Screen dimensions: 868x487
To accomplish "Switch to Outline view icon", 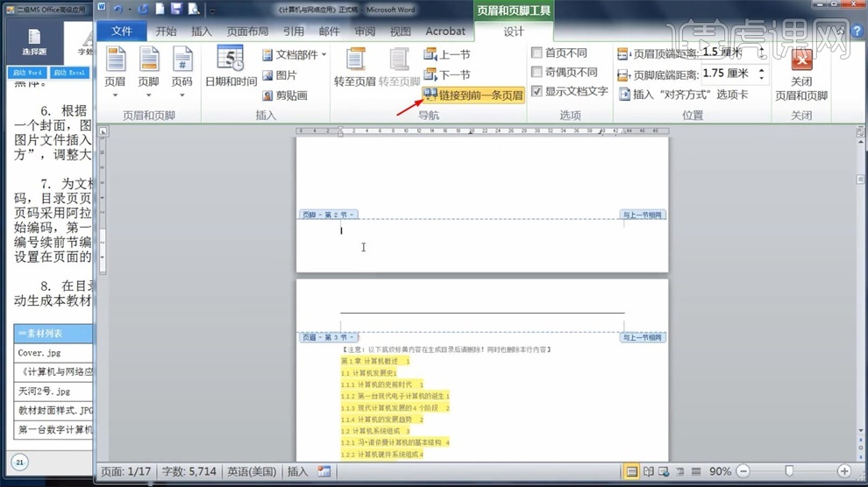I will [679, 471].
